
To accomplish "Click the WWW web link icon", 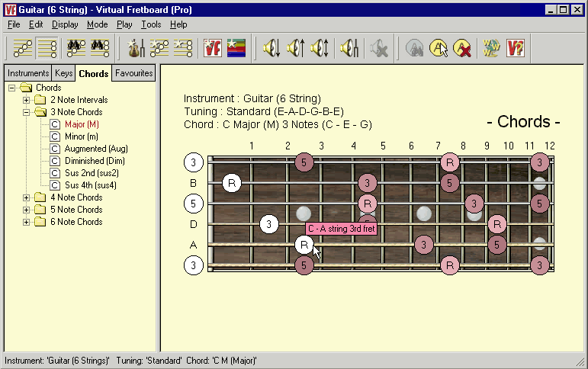I will 489,49.
